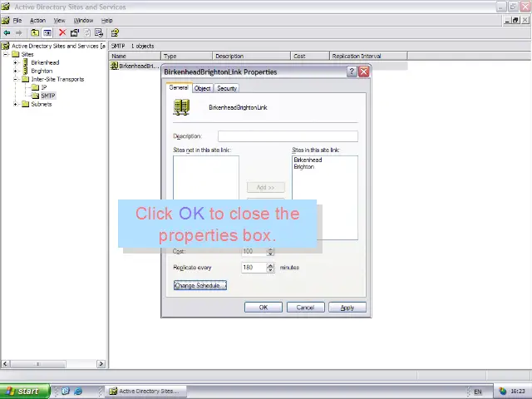Click the tree pane's scroll left arrow
Image resolution: width=532 pixels, height=399 pixels.
click(5, 364)
